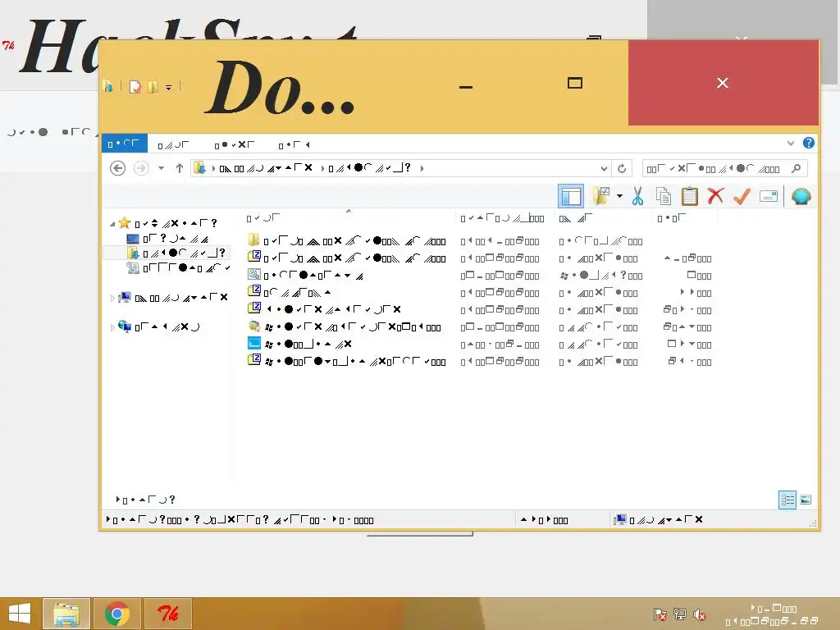Viewport: 840px width, 630px height.
Task: Click the orange checkmark Properties icon
Action: 742,196
